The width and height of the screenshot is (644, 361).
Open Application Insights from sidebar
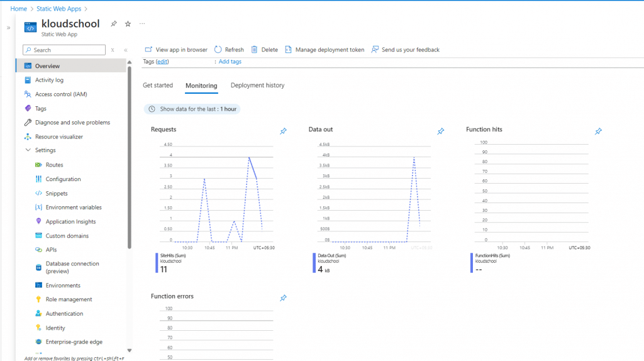70,221
